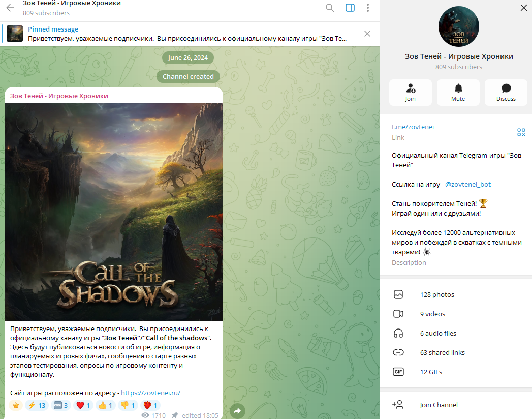Open the https://zovtenei.ru/ link
532x419 pixels.
150,393
